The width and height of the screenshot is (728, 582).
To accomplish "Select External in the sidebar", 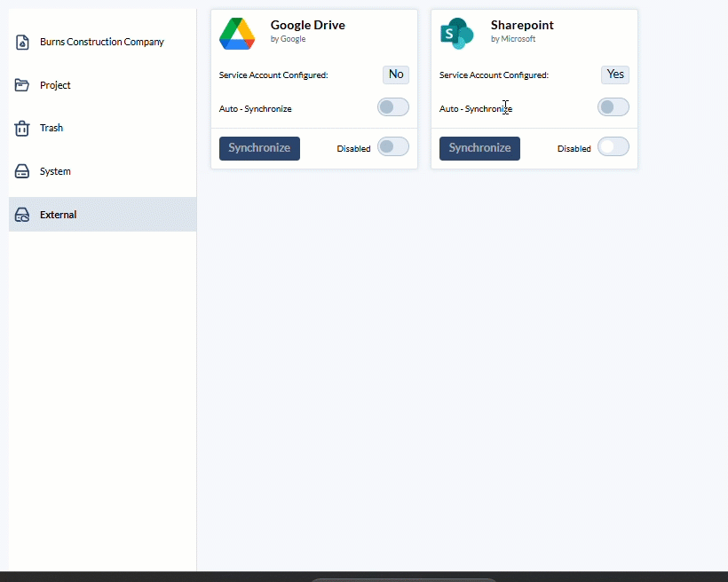I will [x=103, y=215].
